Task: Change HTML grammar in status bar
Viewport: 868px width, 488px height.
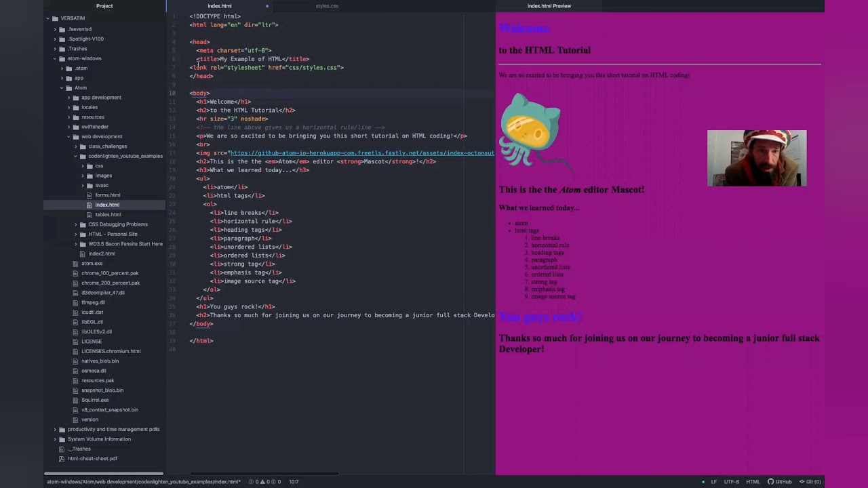Action: pyautogui.click(x=753, y=482)
